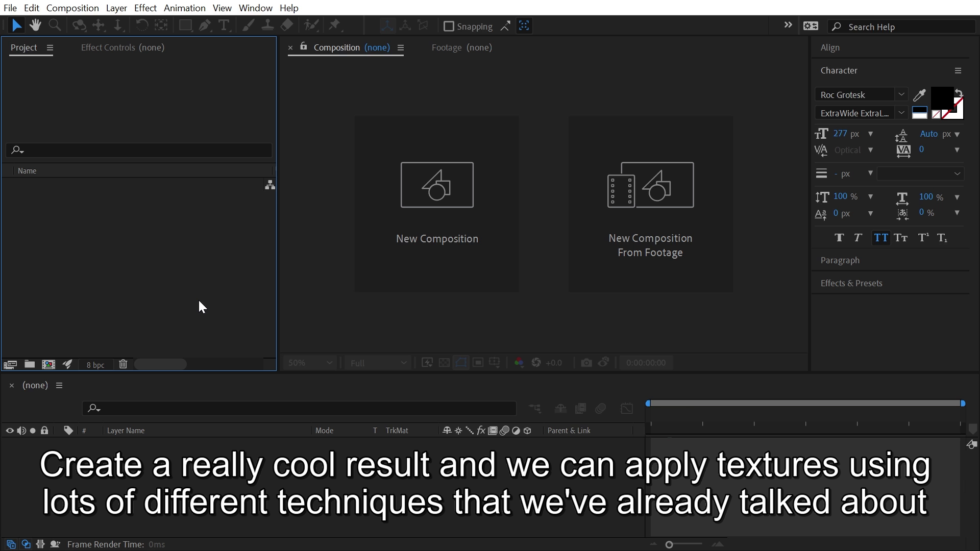Select the Puppet Pin tool

[335, 26]
